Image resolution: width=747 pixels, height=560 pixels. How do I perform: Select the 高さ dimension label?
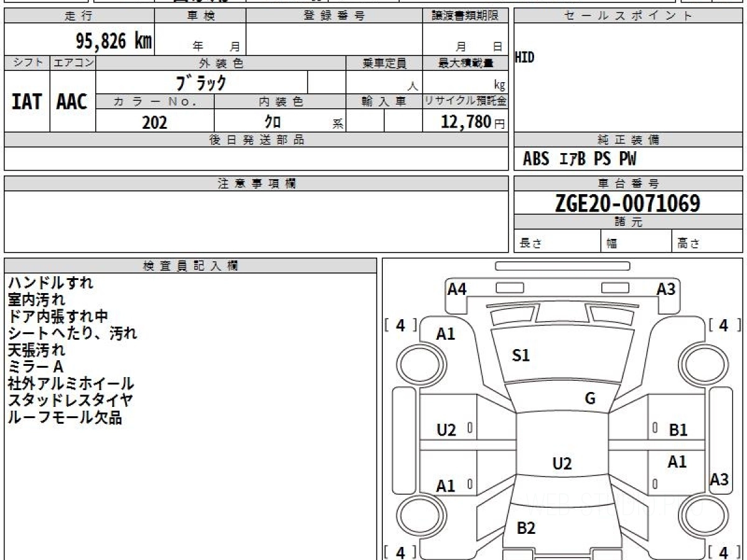[x=688, y=243]
